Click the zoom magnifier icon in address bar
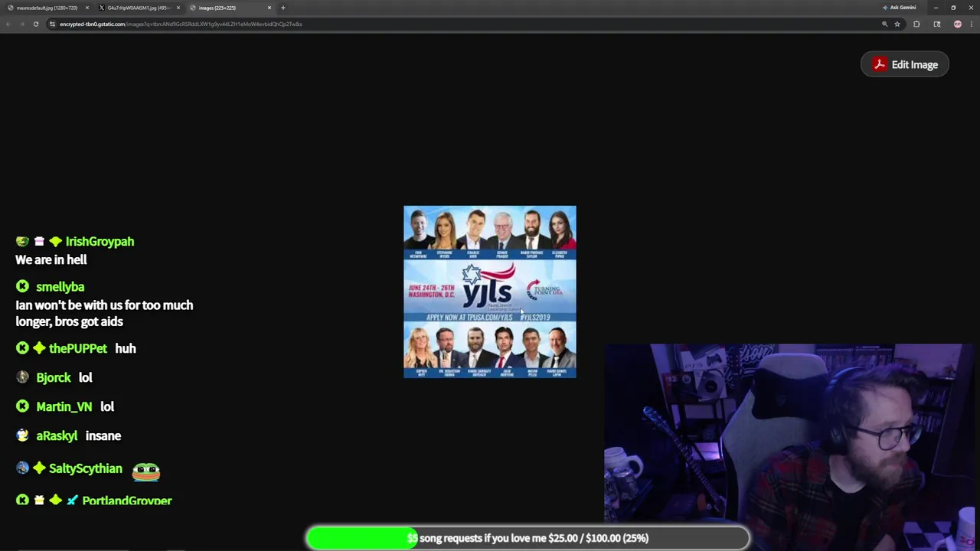Image resolution: width=980 pixels, height=551 pixels. pos(884,24)
